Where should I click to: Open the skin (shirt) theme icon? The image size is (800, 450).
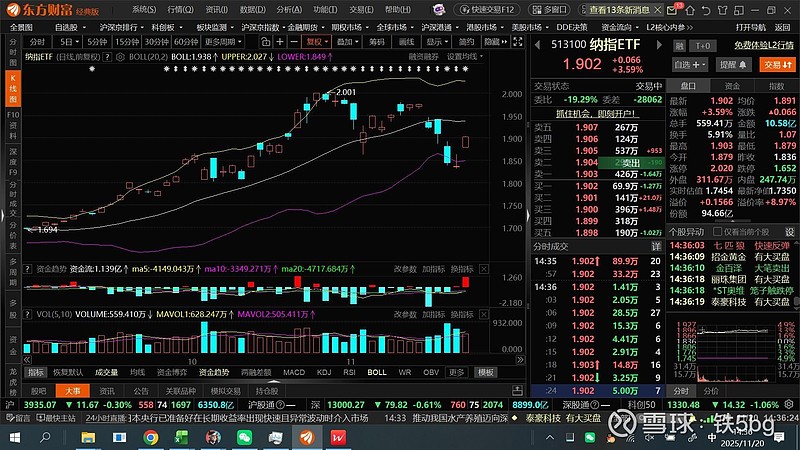[722, 10]
